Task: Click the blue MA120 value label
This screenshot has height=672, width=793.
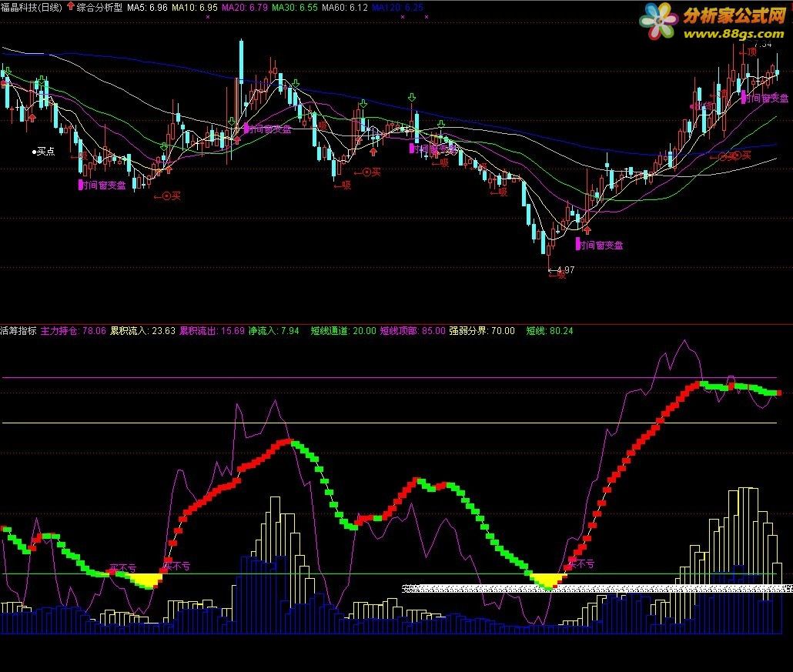Action: 397,8
